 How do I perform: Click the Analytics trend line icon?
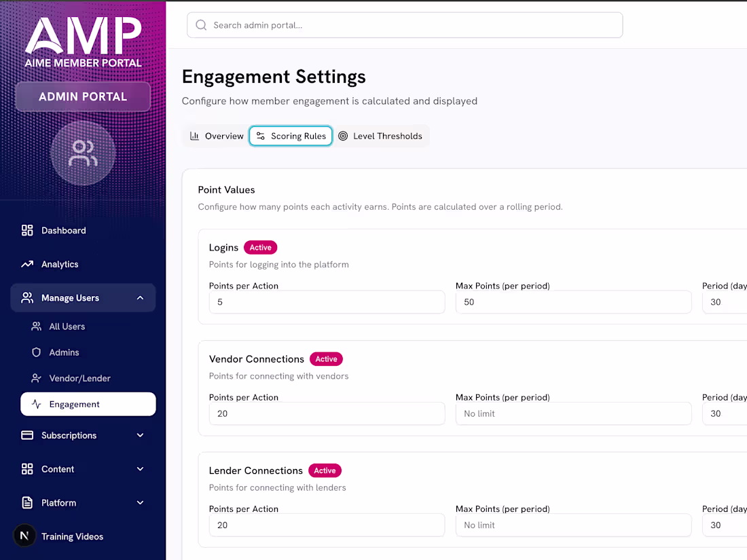tap(27, 264)
